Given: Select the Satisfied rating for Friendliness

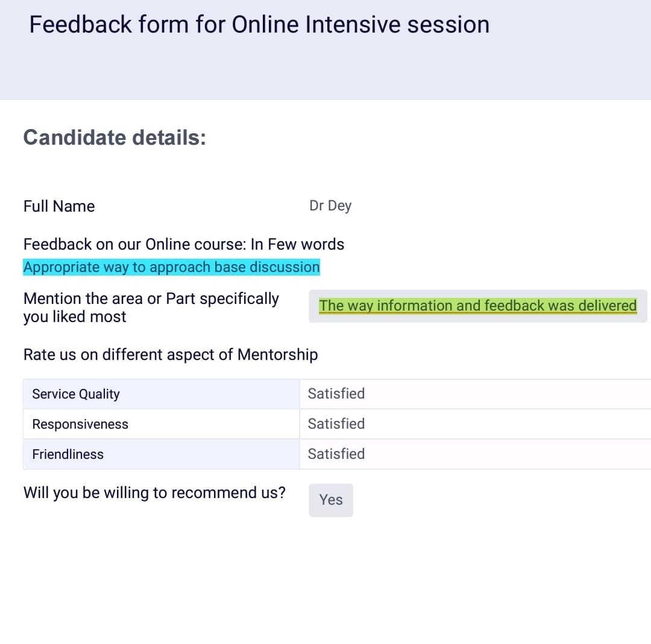Looking at the screenshot, I should click(336, 454).
